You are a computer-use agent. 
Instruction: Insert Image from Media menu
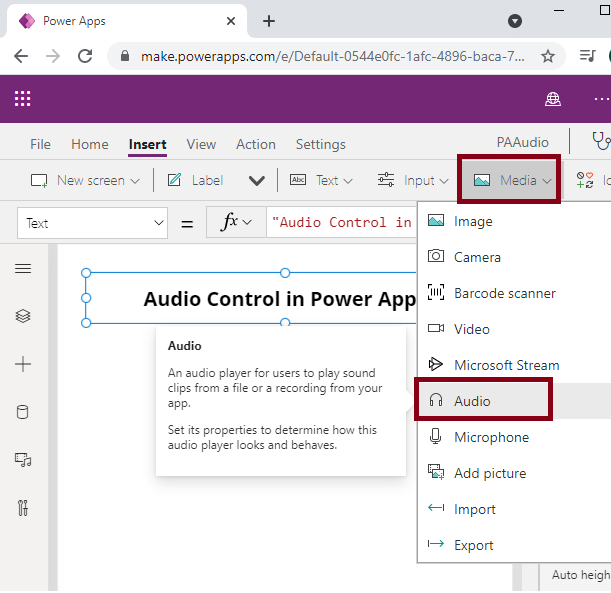514,221
